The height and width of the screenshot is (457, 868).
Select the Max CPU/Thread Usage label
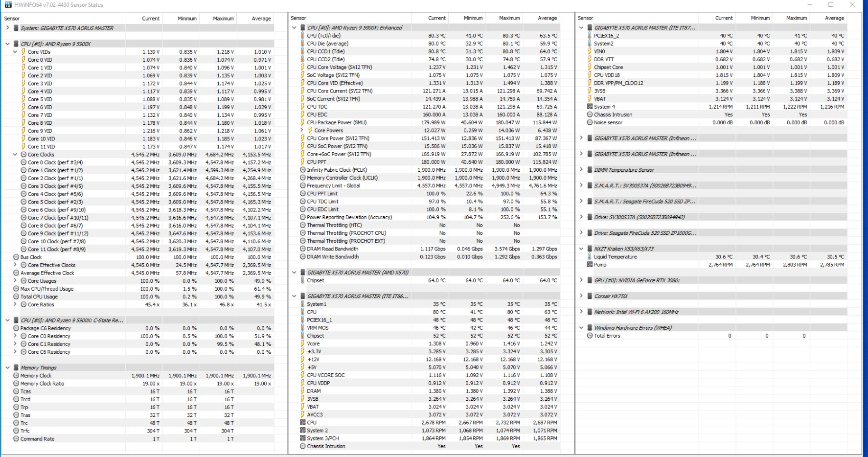[x=47, y=289]
